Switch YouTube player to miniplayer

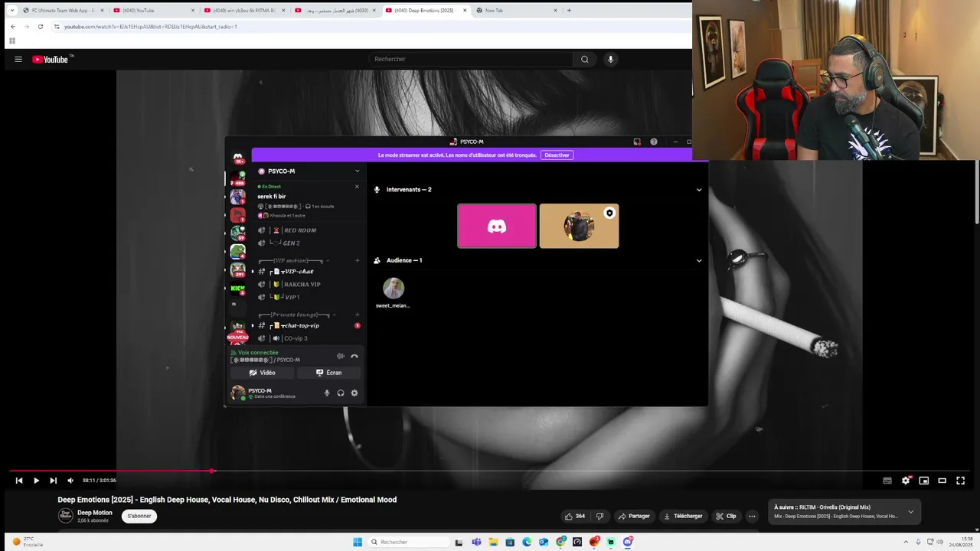pyautogui.click(x=924, y=481)
